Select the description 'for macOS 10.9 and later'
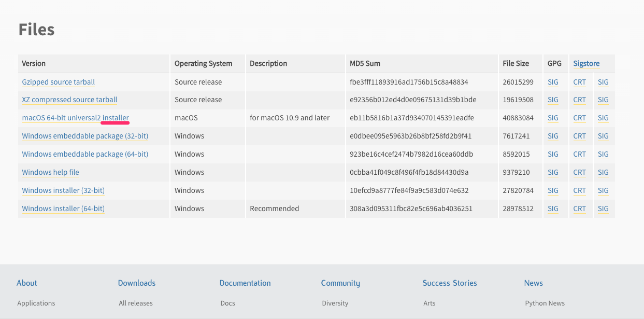This screenshot has height=319, width=644. point(290,118)
